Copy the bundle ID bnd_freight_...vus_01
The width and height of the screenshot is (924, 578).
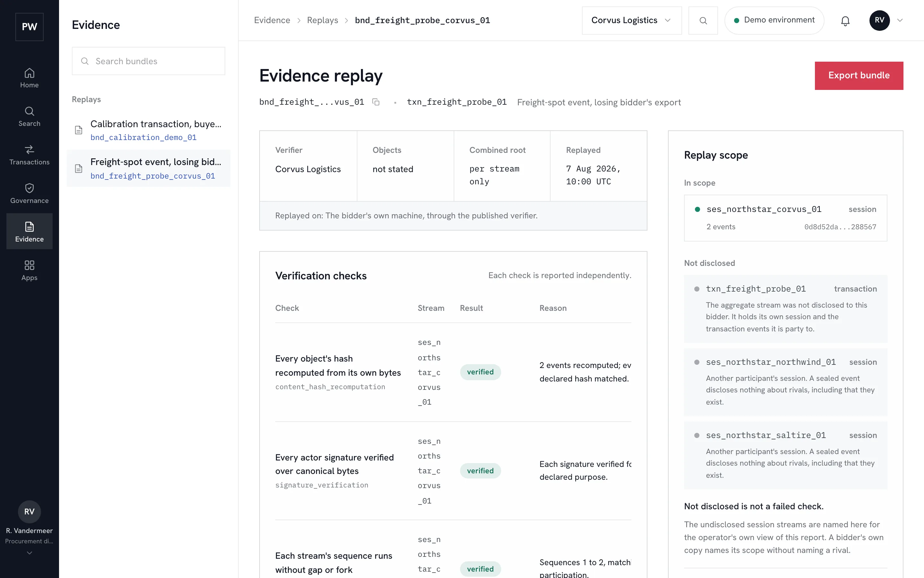click(x=376, y=102)
